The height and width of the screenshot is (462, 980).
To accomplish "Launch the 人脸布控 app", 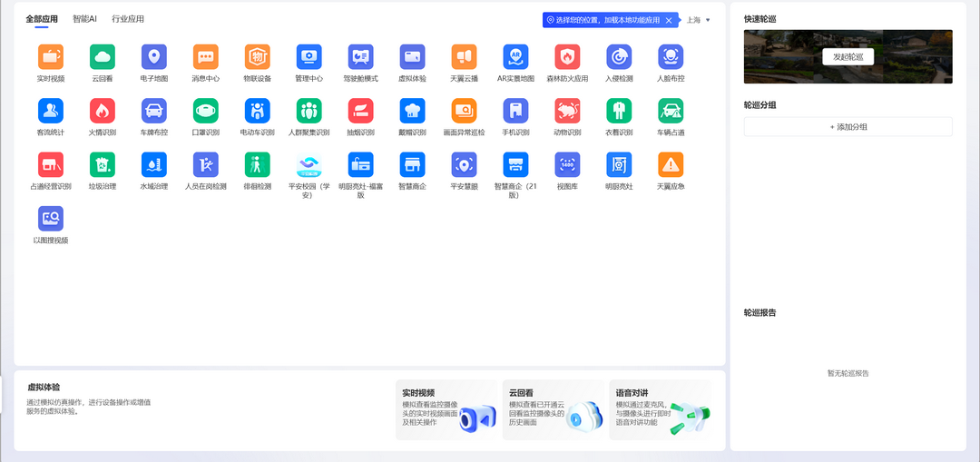I will (x=671, y=57).
